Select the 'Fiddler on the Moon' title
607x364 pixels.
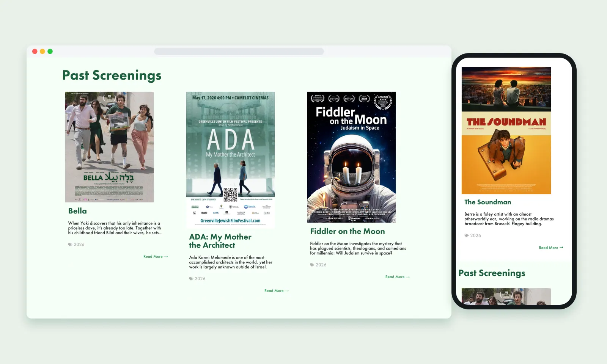[348, 231]
